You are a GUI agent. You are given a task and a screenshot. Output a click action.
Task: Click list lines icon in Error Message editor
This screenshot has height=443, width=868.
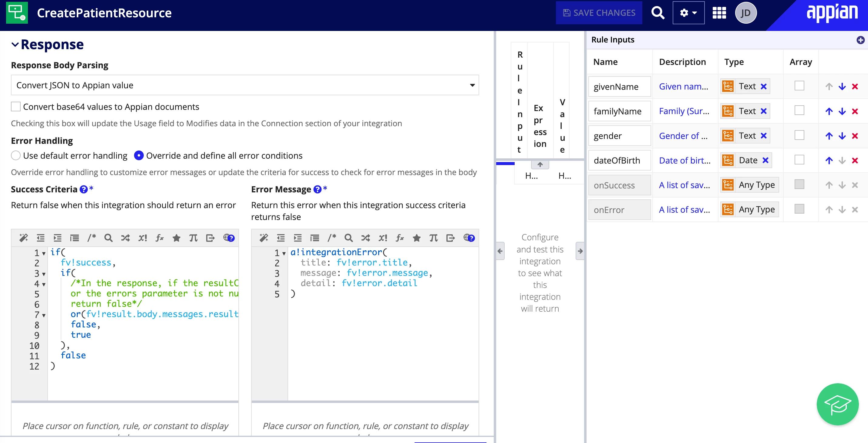point(315,238)
